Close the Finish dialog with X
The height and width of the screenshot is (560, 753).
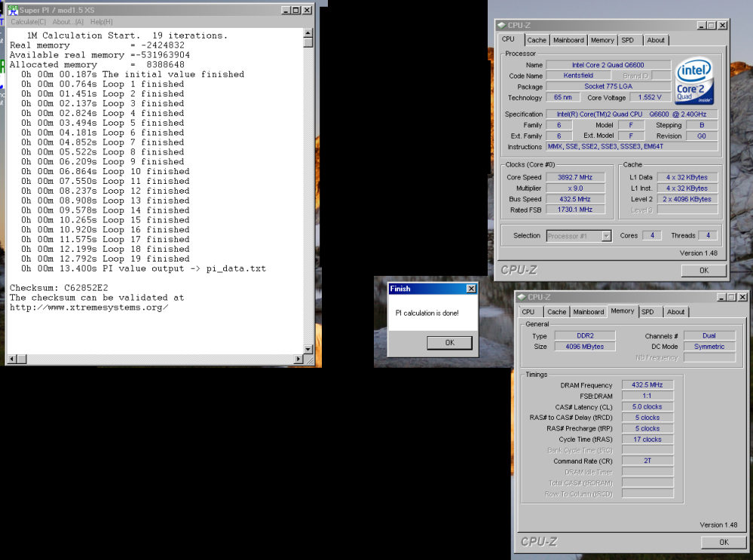click(471, 289)
